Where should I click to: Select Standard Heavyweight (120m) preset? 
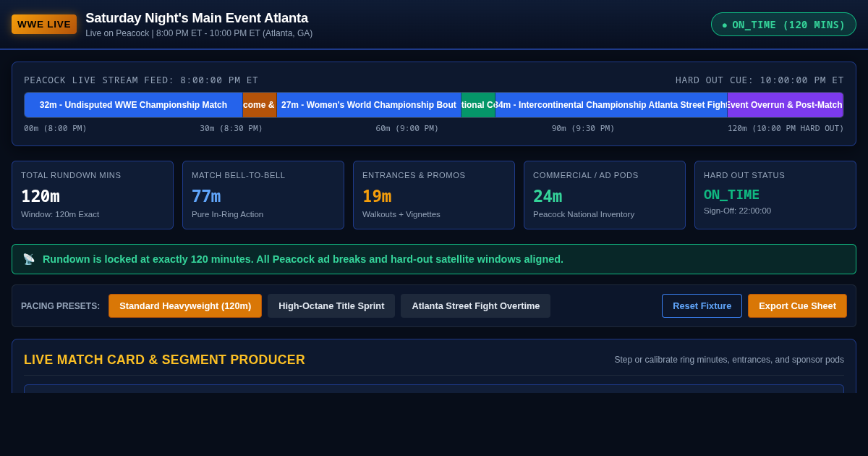click(x=185, y=305)
